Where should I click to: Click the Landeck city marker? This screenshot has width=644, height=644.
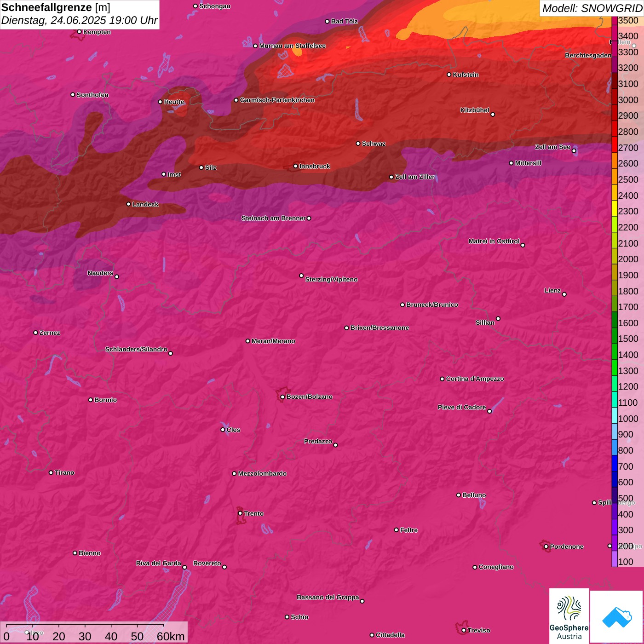129,204
